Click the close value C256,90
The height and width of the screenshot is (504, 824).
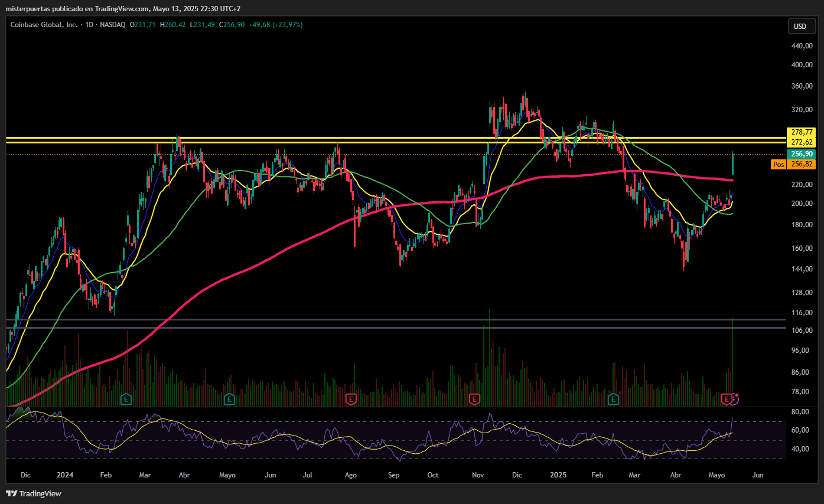click(232, 25)
